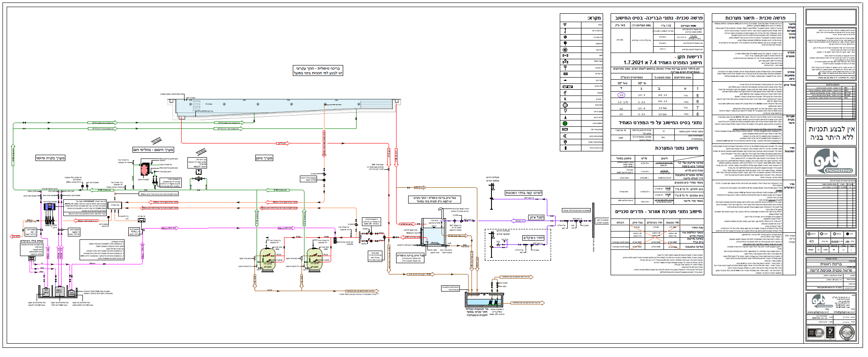868x357 pixels.
Task: Click the blue PROMINENT controller unit symbol
Action: tap(50, 207)
